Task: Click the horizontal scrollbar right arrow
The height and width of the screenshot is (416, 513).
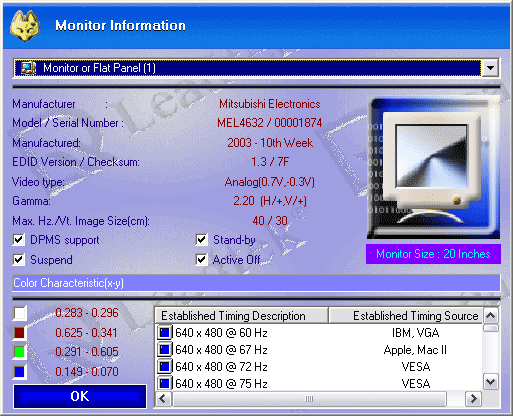Action: pyautogui.click(x=473, y=399)
